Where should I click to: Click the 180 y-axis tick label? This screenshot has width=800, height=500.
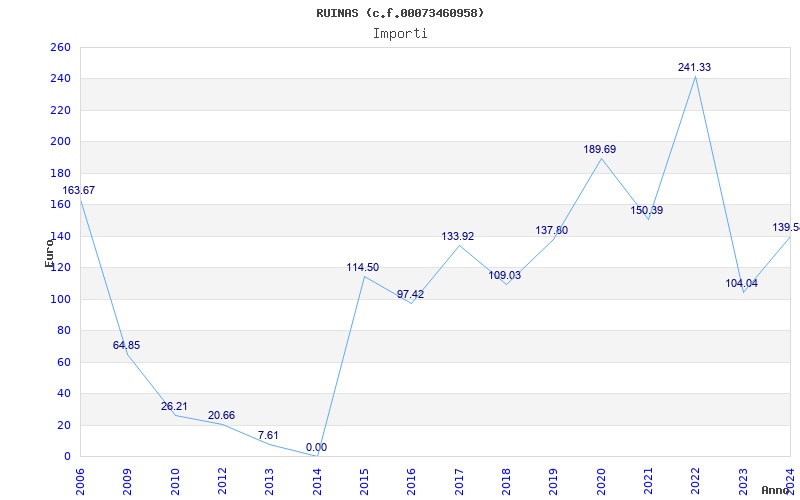click(60, 173)
